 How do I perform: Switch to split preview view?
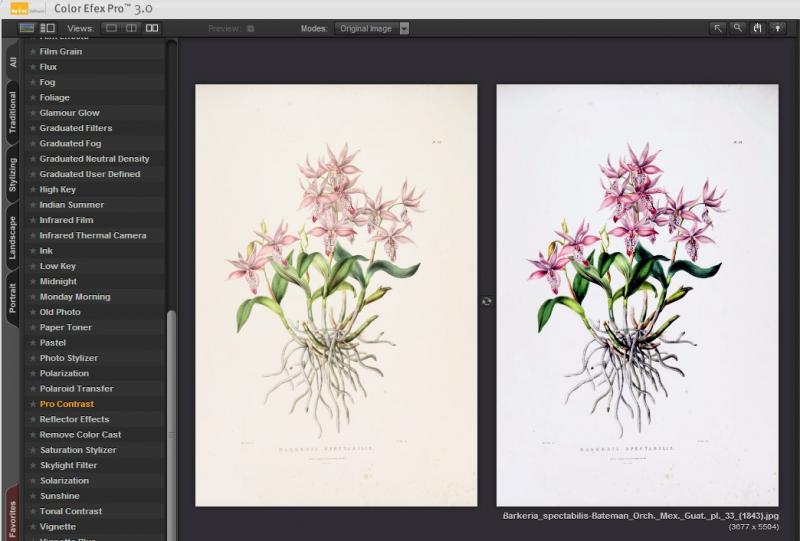click(x=131, y=28)
